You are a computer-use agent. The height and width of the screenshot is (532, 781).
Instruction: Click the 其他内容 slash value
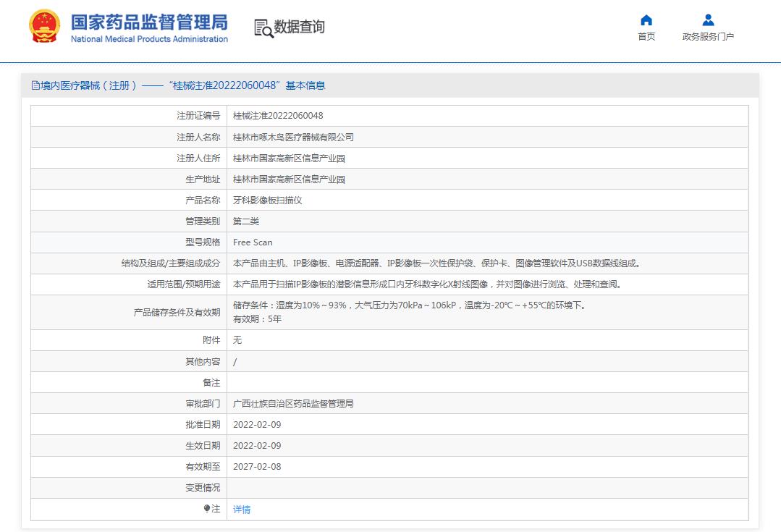235,362
